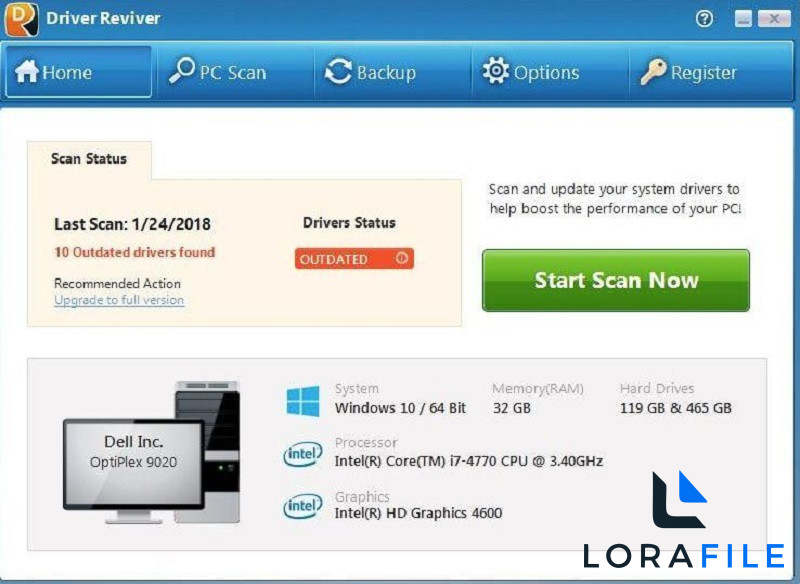
Task: Click the Intel logo beside Graphics
Action: tap(303, 505)
